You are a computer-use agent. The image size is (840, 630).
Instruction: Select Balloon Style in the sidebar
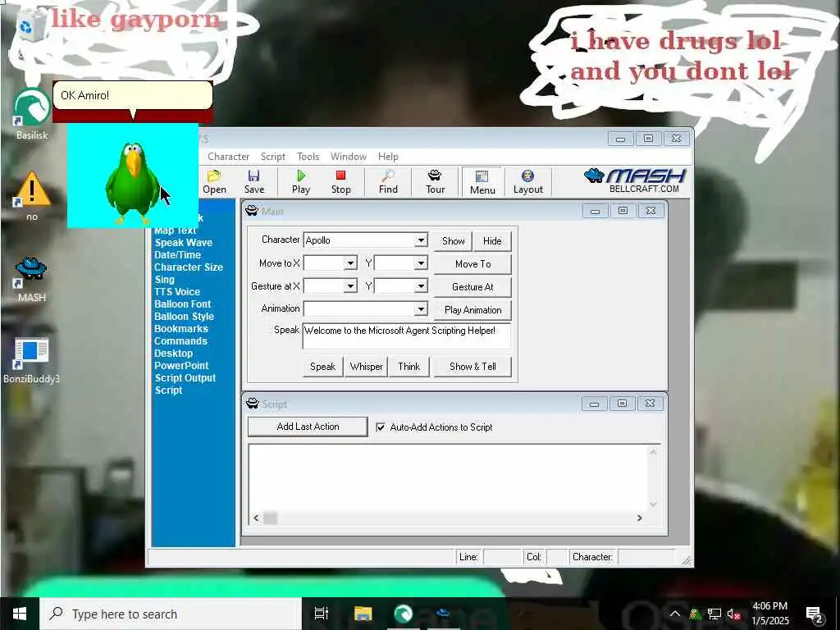click(x=185, y=317)
